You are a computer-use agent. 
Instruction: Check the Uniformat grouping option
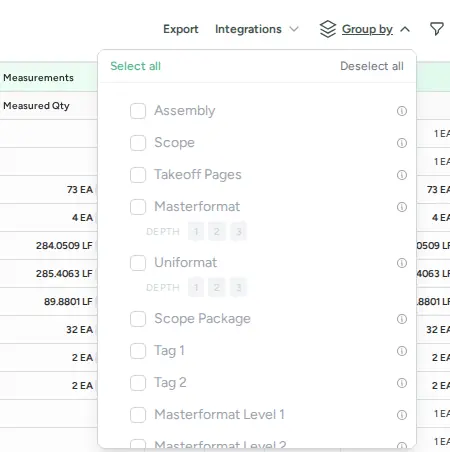coord(138,263)
